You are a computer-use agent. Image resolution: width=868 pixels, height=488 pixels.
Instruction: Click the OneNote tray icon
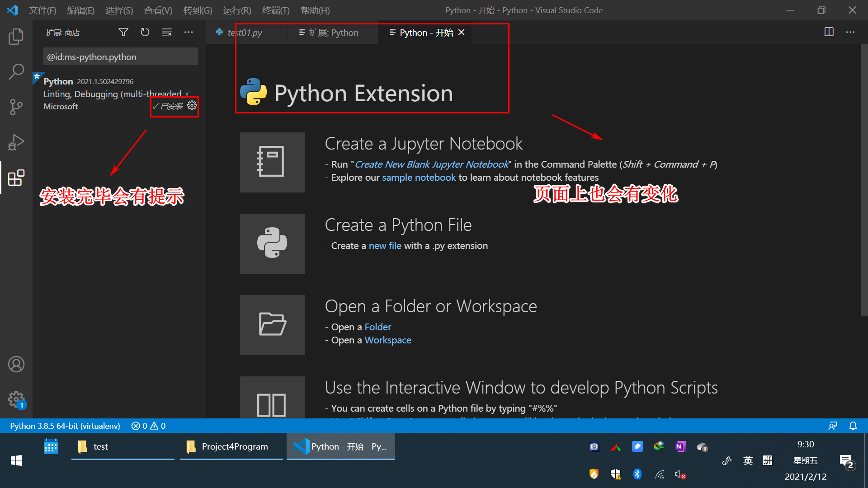tap(680, 446)
